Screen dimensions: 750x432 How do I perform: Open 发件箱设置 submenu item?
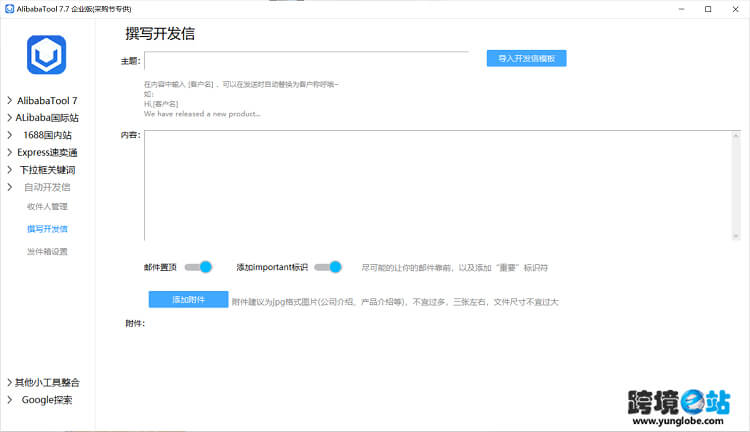pyautogui.click(x=47, y=252)
